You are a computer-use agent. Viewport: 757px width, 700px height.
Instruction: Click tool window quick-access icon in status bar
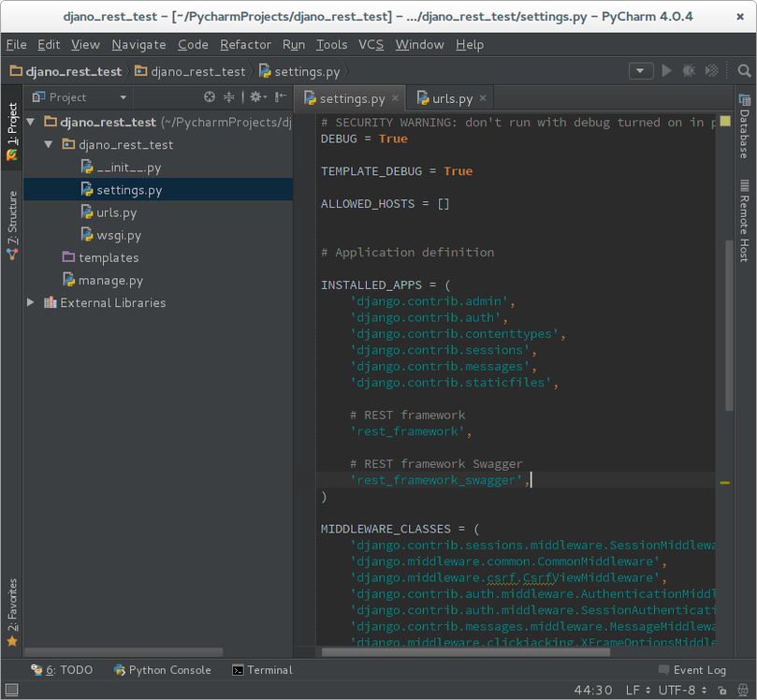point(11,690)
